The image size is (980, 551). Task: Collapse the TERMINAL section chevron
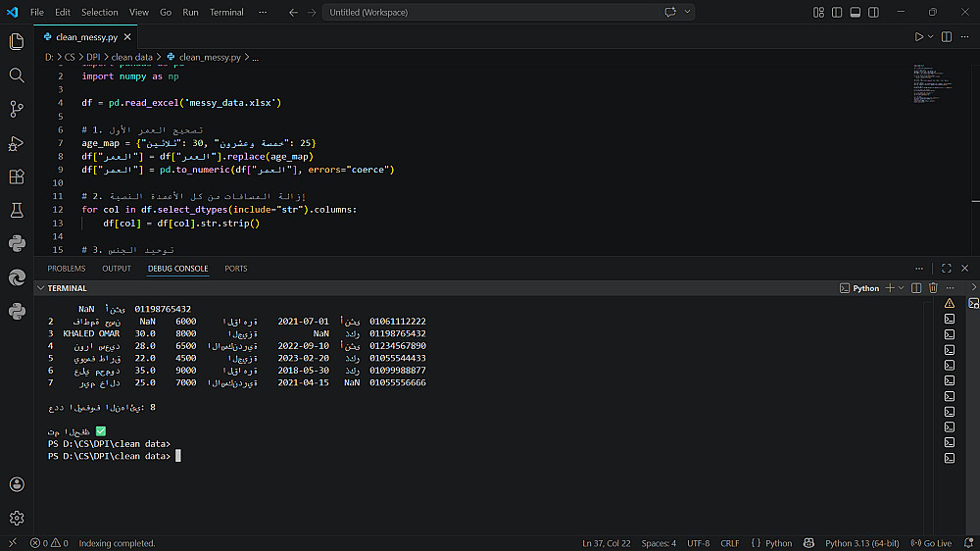[40, 288]
